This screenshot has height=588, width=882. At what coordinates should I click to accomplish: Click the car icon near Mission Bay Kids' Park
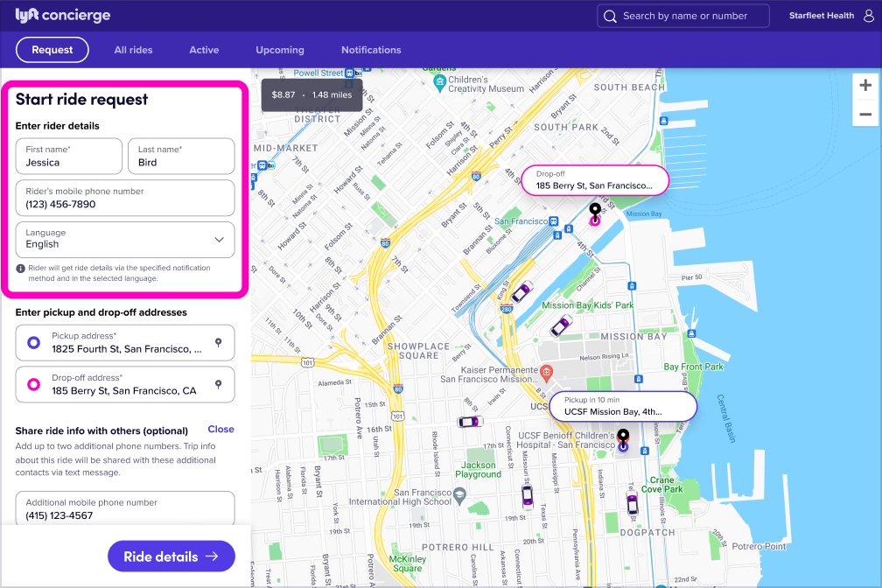click(561, 325)
